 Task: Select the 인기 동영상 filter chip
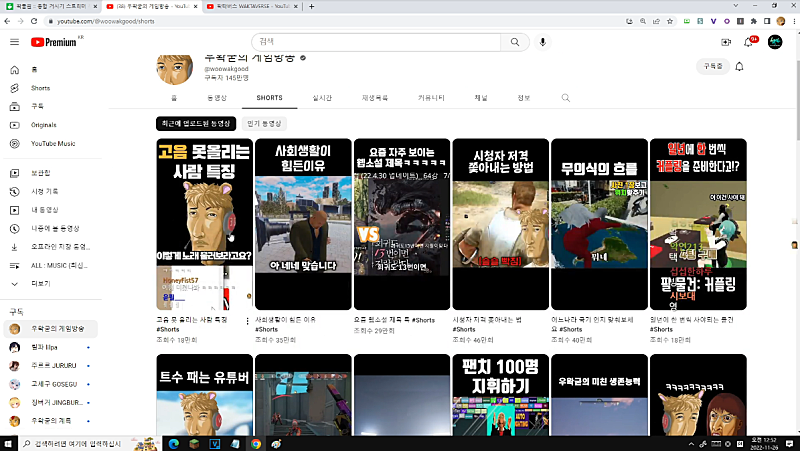coord(266,123)
